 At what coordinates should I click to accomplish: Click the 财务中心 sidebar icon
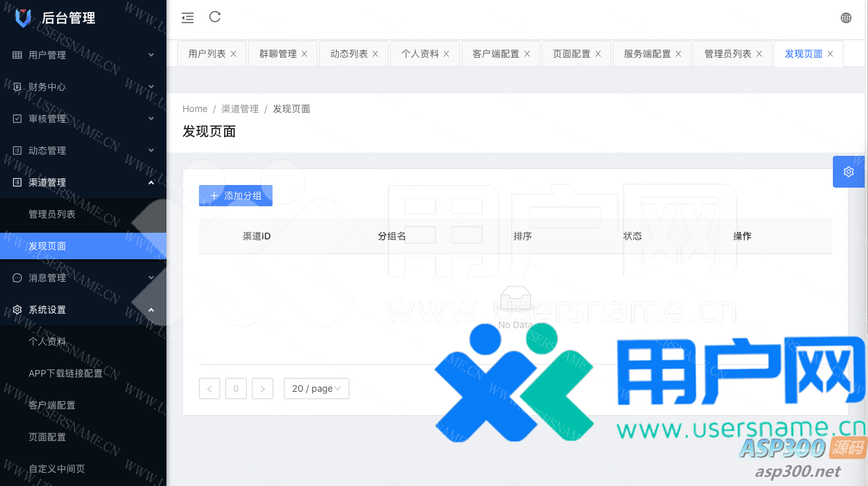tap(17, 87)
